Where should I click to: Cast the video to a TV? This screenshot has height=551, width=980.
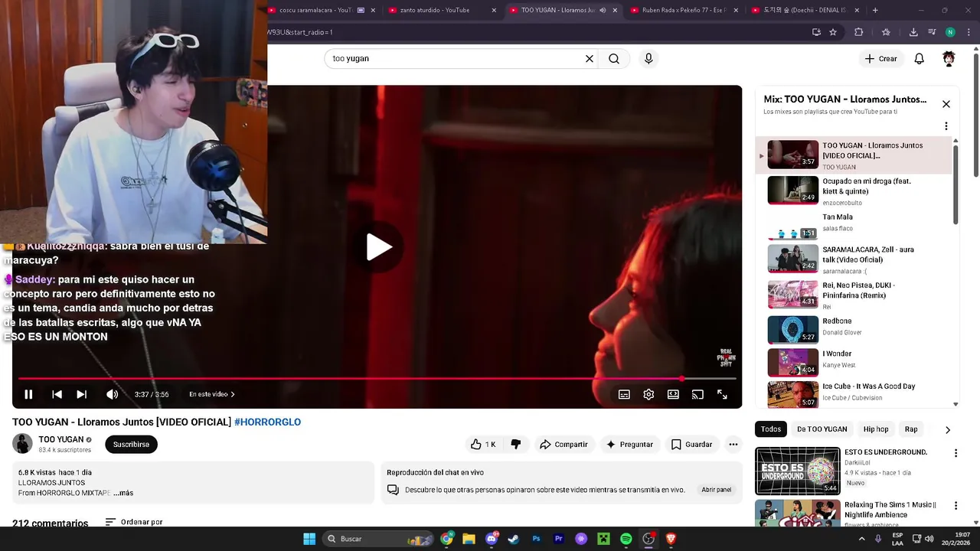pos(697,394)
